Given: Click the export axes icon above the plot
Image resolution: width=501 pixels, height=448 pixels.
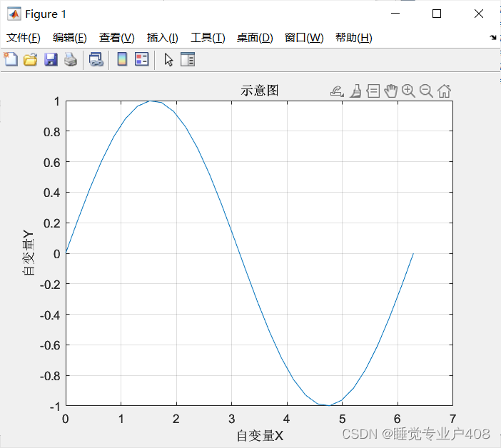Looking at the screenshot, I should 337,91.
